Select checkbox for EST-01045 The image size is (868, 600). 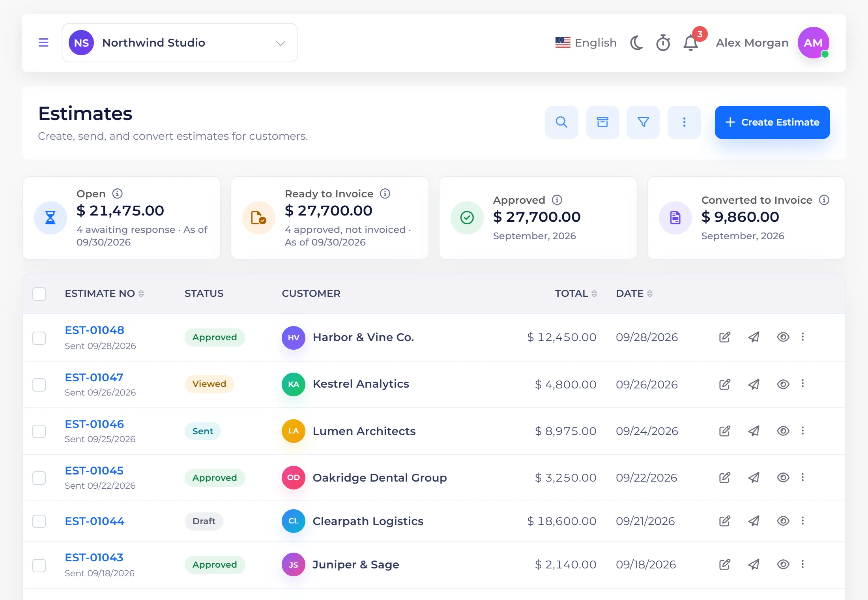pyautogui.click(x=39, y=478)
